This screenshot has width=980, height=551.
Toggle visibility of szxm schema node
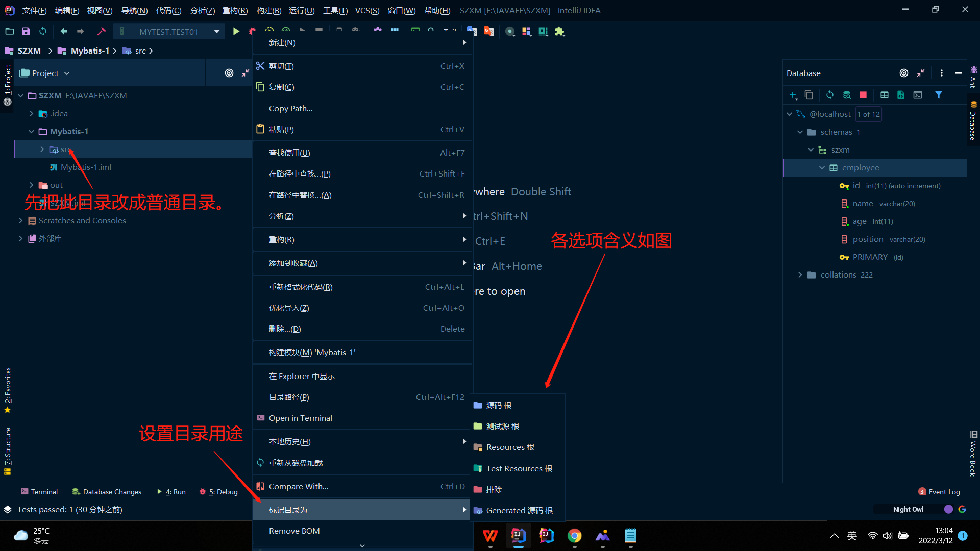[x=812, y=149]
